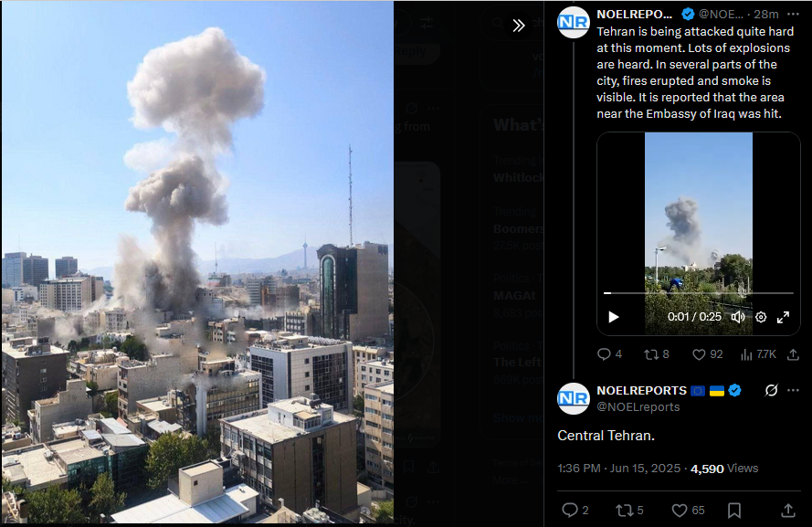Viewport: 812px width, 527px height.
Task: Bookmark the Central Tehran post
Action: tap(734, 511)
